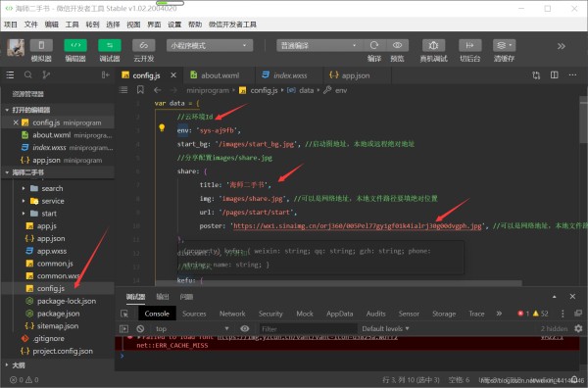Collapse the 海师二手书 project section
588x388 pixels.
(58, 172)
